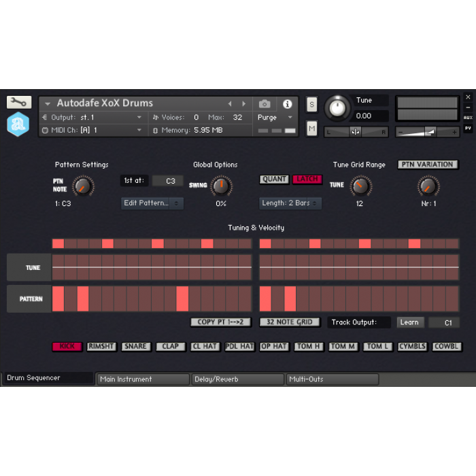Minimize instrument view with minus icon
The image size is (476, 476).
click(468, 107)
